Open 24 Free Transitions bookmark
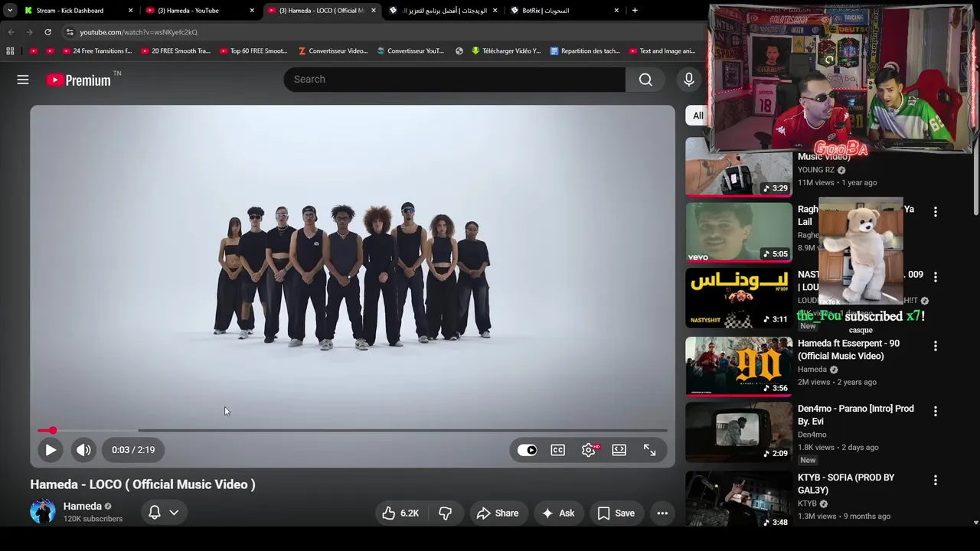980x551 pixels. [x=96, y=51]
